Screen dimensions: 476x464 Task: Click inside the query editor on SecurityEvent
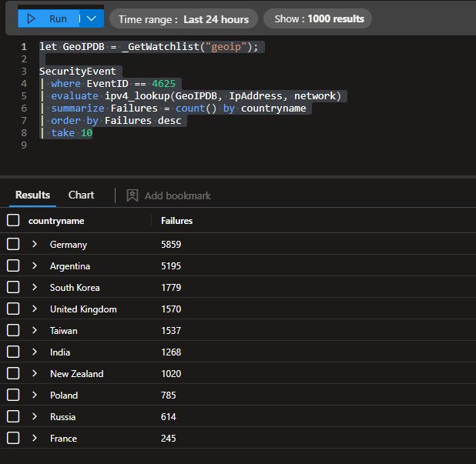(77, 72)
